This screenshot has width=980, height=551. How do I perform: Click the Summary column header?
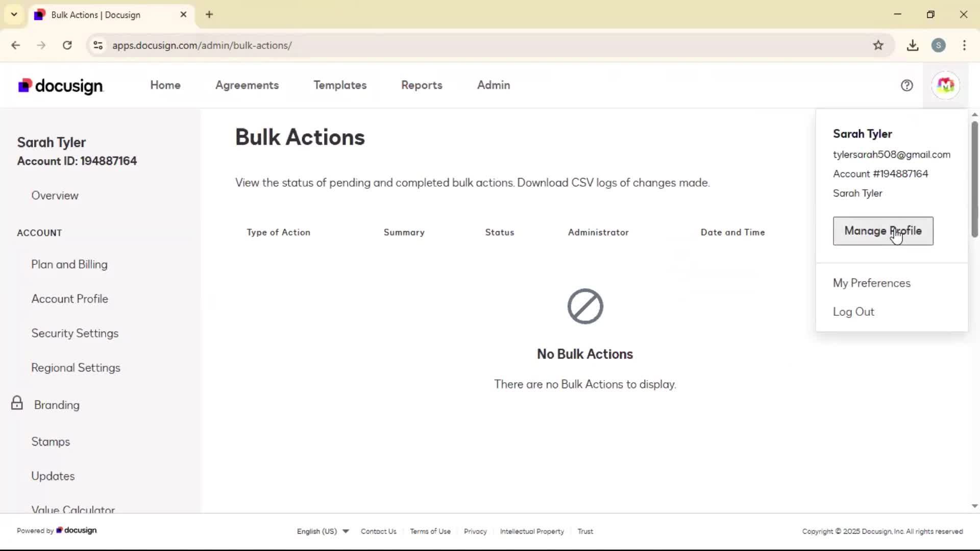click(404, 232)
